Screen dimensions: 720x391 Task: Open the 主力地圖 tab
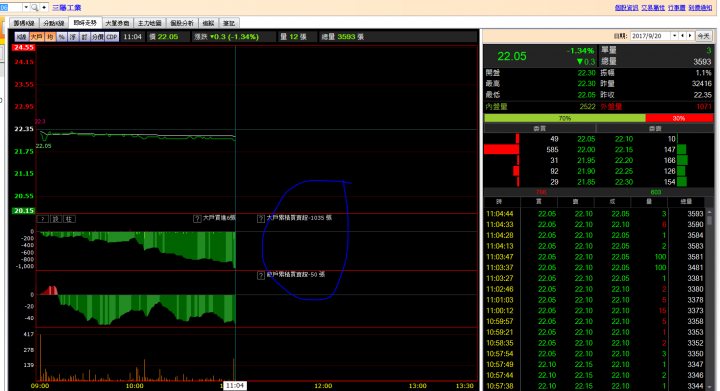tap(150, 23)
